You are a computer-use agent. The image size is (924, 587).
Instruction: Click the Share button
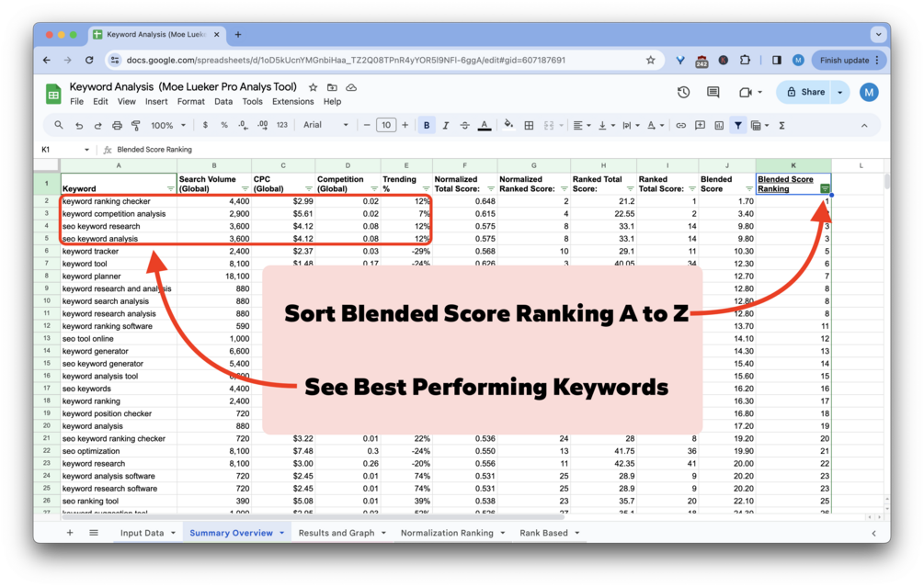point(805,93)
